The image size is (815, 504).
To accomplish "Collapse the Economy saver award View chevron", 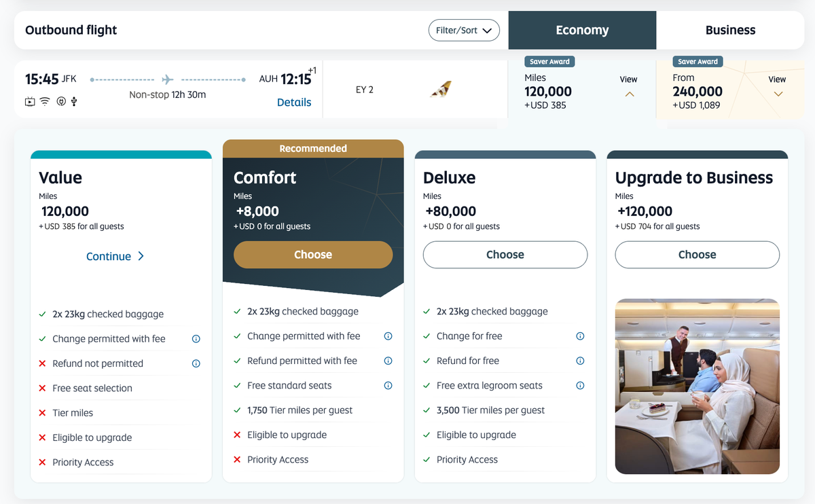I will point(629,94).
